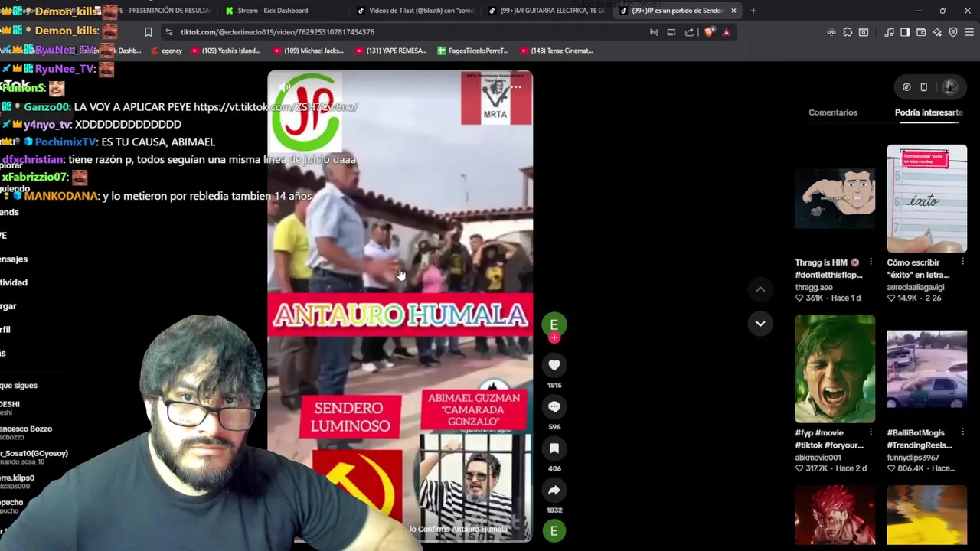
Task: Open the browser hamburger main menu
Action: tap(969, 32)
